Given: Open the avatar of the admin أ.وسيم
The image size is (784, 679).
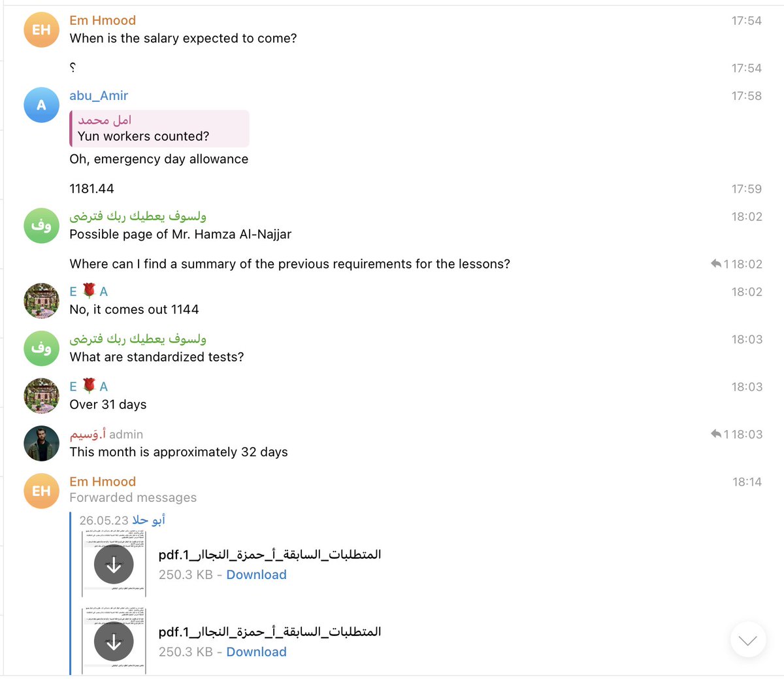Looking at the screenshot, I should pos(41,443).
